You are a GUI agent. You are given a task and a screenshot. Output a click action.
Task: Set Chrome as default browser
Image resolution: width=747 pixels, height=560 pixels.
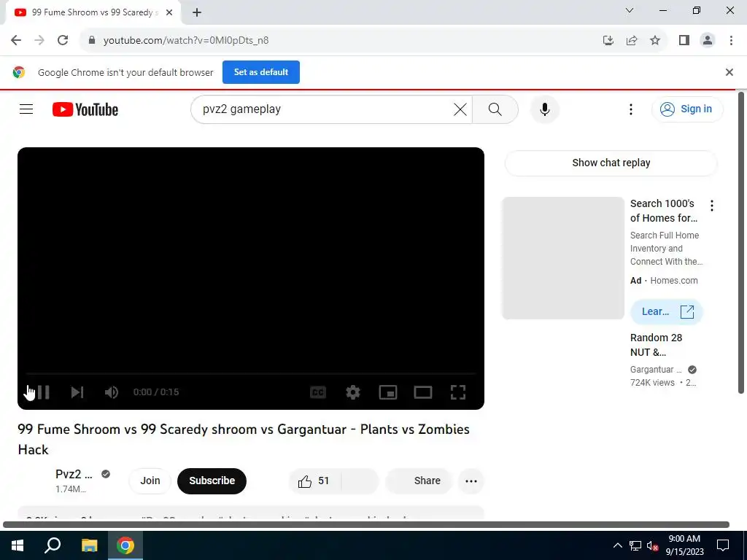point(261,72)
